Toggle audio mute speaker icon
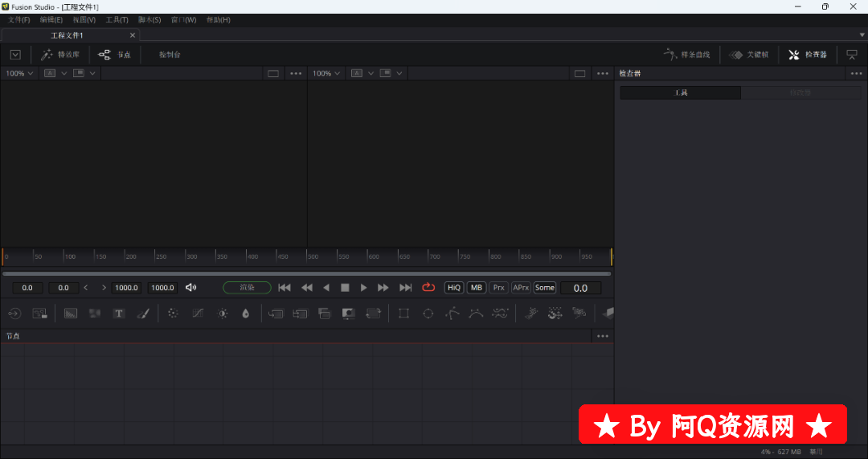The image size is (868, 459). 191,287
